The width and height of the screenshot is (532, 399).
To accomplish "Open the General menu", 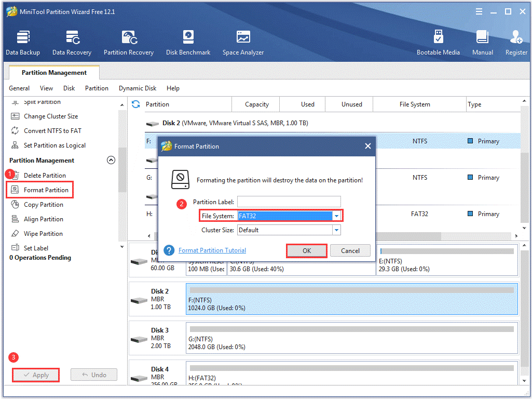I will [19, 88].
